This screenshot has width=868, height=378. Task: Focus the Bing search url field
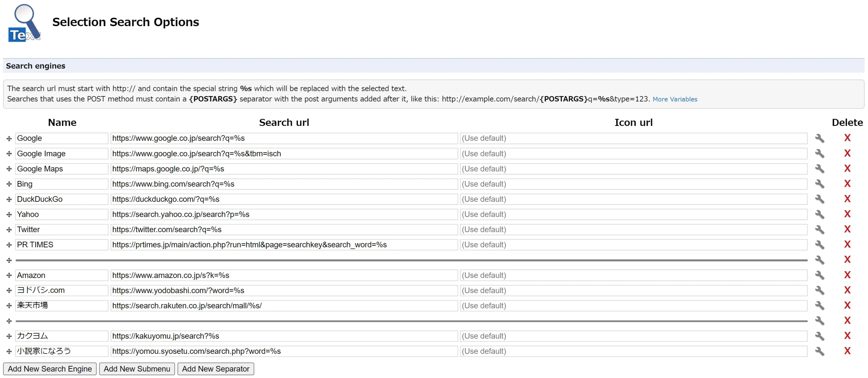click(x=284, y=184)
